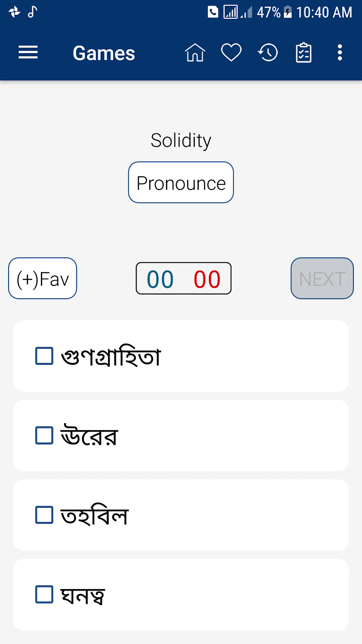Open the favorites heart icon
The height and width of the screenshot is (644, 362).
tap(231, 53)
